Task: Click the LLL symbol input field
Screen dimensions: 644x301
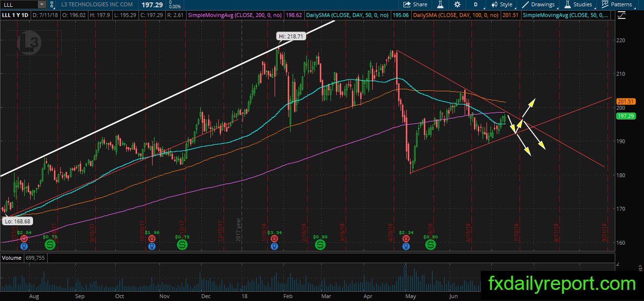Action: point(19,4)
